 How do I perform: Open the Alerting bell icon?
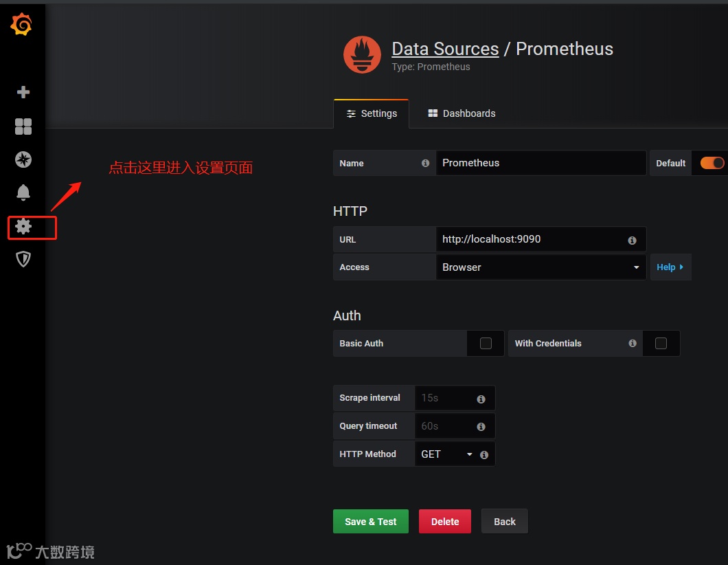click(23, 192)
